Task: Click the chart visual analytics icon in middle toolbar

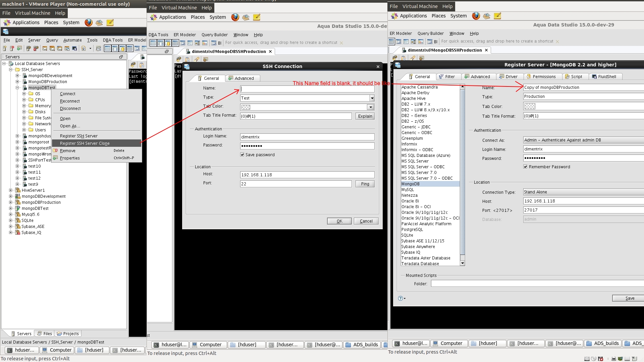Action: [x=205, y=43]
